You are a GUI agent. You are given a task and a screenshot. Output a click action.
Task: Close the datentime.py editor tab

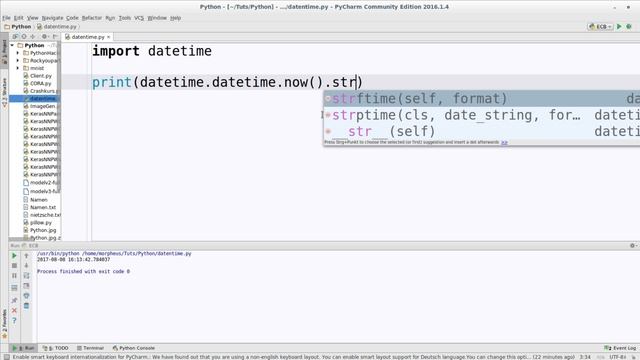click(109, 37)
